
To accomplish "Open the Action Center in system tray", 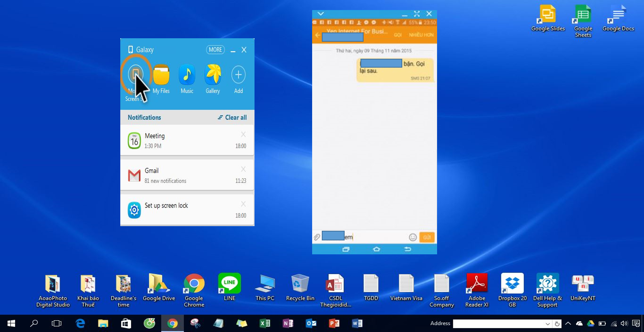I will click(x=636, y=323).
